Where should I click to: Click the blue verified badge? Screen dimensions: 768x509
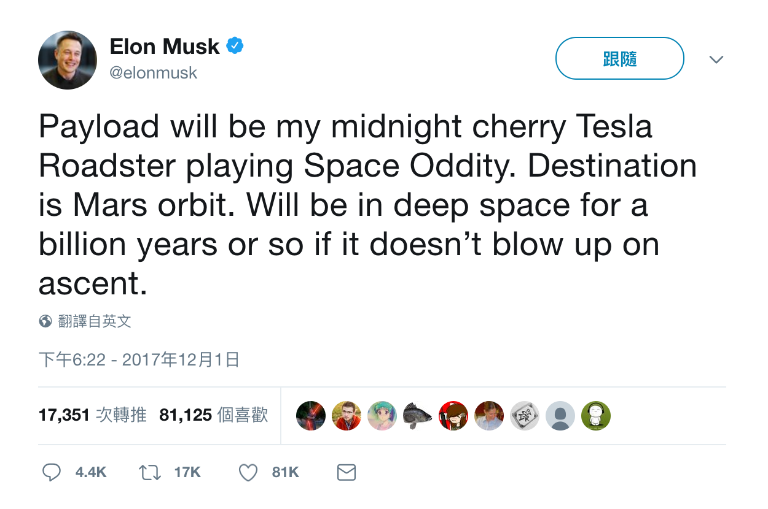coord(235,46)
